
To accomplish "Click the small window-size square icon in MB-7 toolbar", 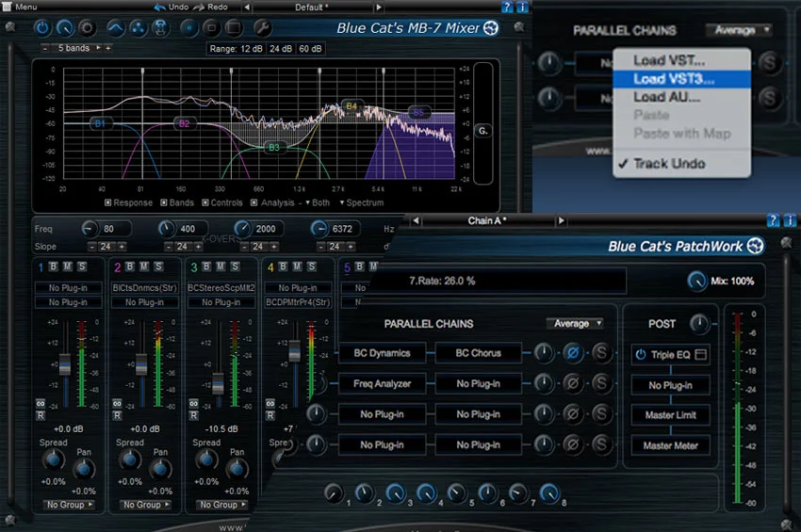I will [x=211, y=27].
